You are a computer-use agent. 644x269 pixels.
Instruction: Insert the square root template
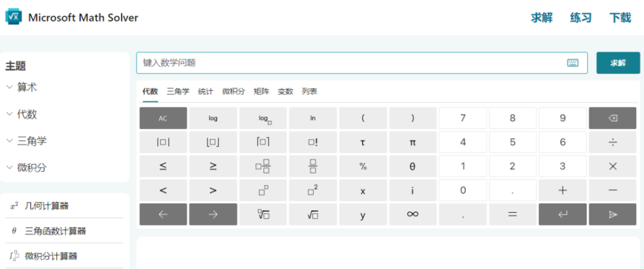click(x=313, y=214)
